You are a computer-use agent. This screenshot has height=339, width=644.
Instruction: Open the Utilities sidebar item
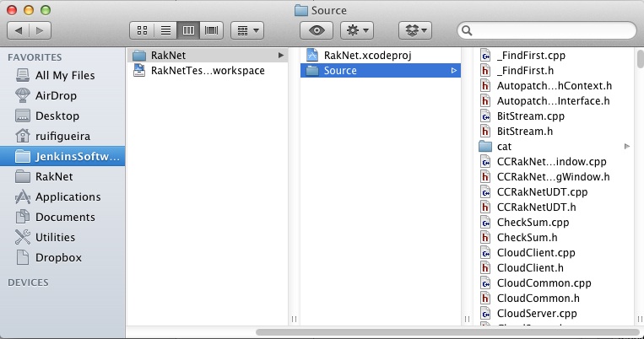click(x=55, y=237)
